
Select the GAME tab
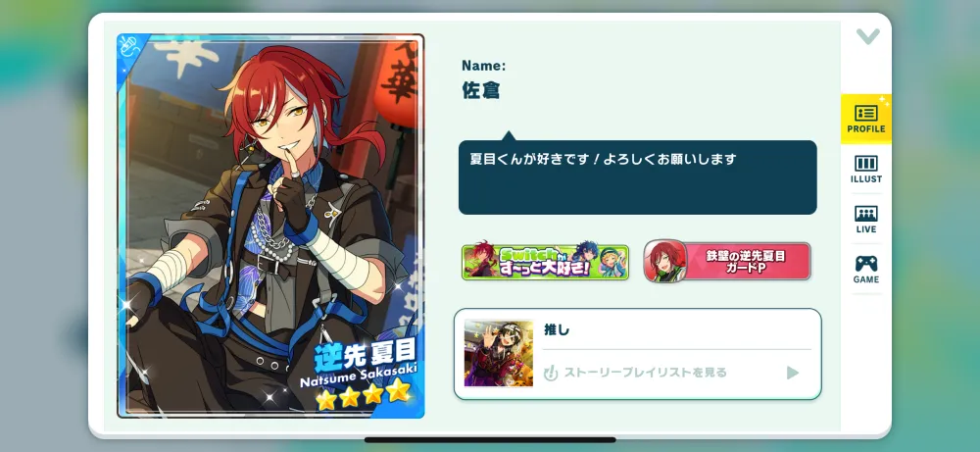pyautogui.click(x=865, y=270)
